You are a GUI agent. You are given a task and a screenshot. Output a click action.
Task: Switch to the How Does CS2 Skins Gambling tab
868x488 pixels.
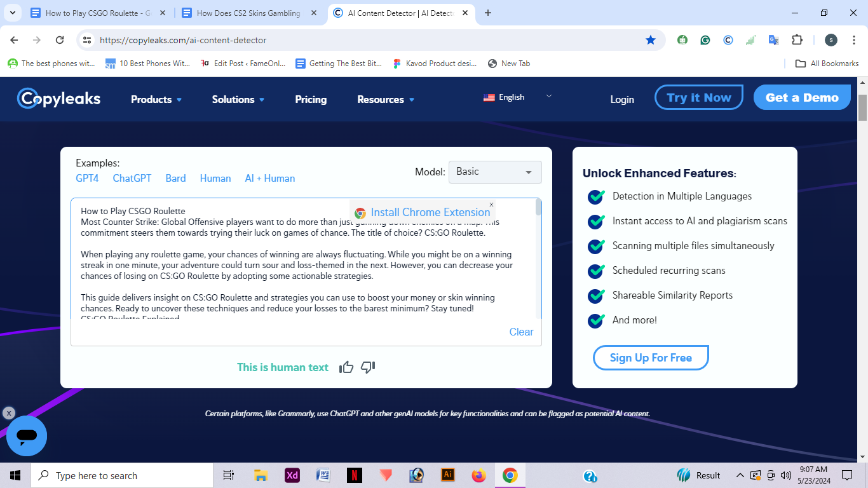coord(248,13)
